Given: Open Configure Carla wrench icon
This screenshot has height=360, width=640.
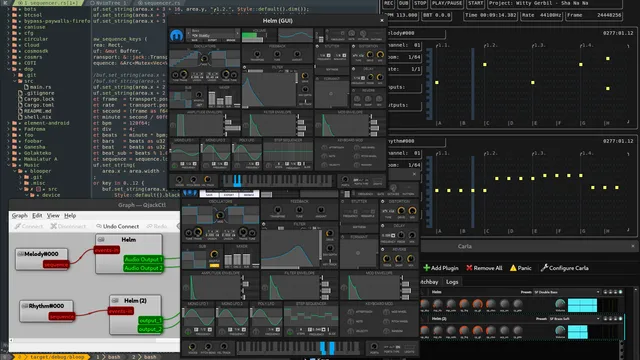Looking at the screenshot, I should (544, 268).
